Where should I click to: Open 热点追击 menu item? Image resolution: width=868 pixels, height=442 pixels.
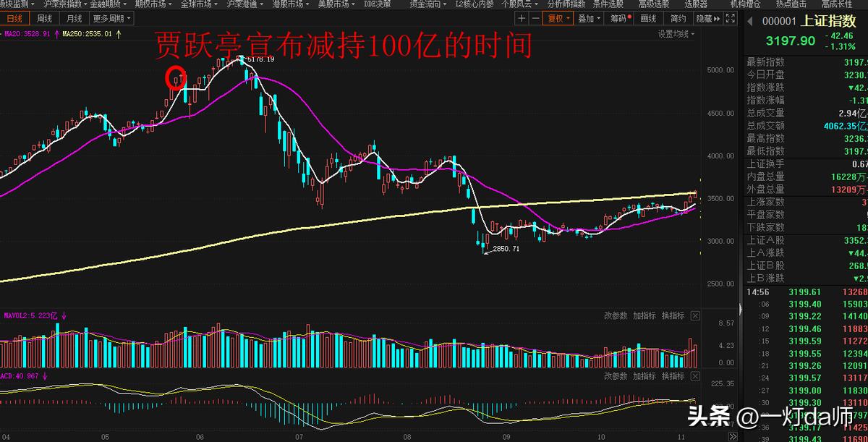pos(792,4)
